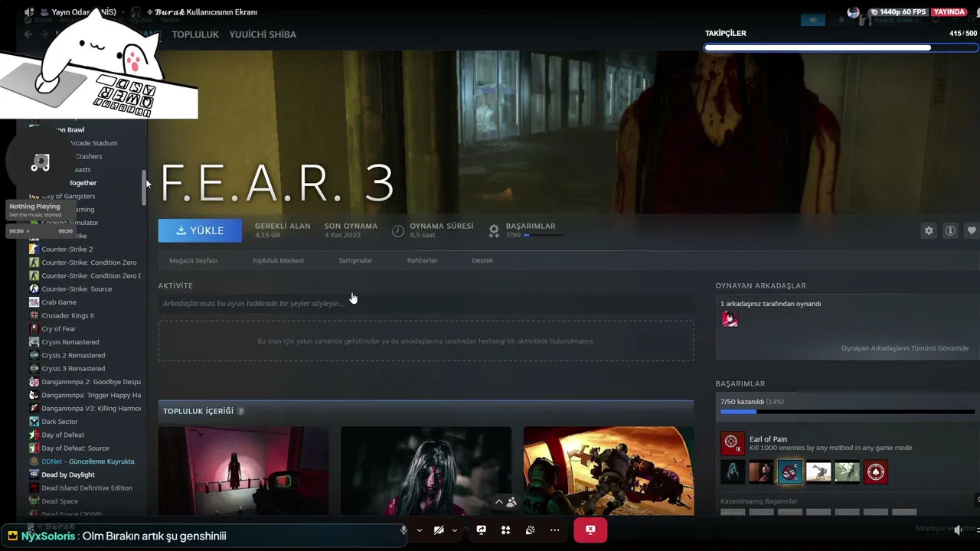Switch to Mağaza Sayfası tab

click(x=193, y=260)
